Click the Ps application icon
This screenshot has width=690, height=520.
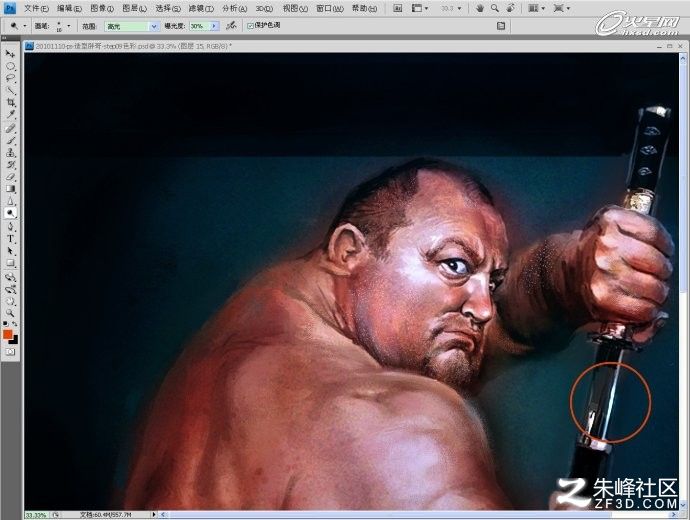[10, 8]
